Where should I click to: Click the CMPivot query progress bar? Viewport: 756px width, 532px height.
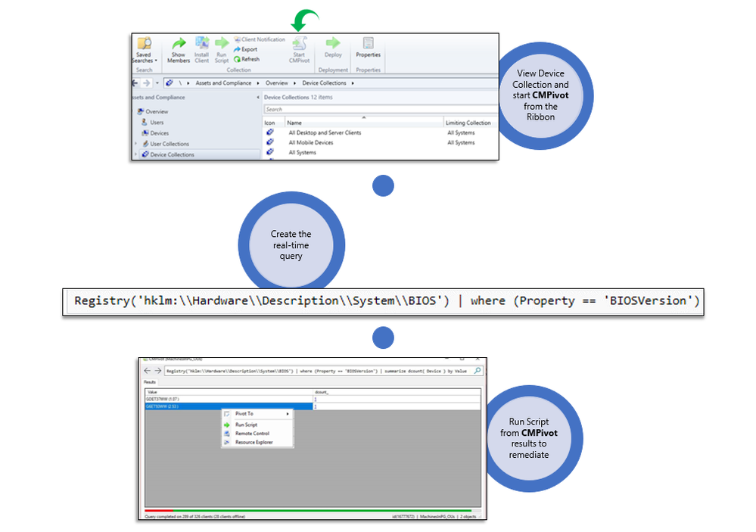(x=313, y=510)
